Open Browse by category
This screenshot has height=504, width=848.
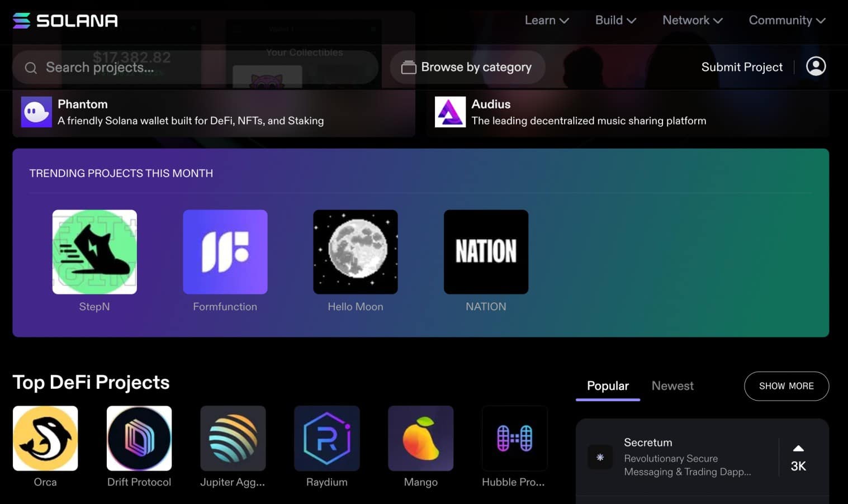[467, 67]
